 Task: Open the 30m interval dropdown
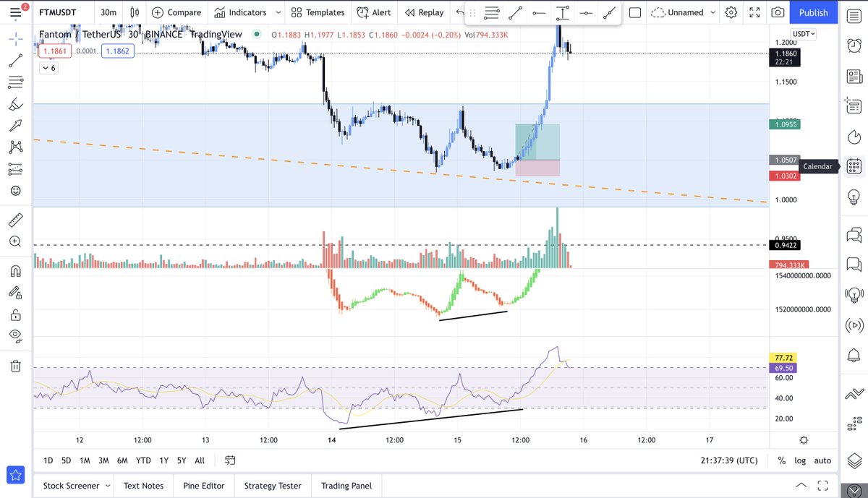(109, 12)
